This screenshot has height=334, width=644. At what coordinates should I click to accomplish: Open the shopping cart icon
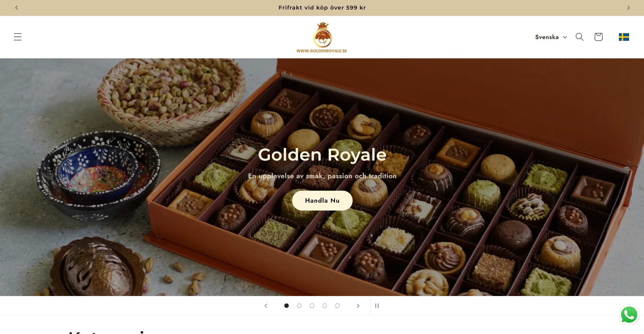coord(599,37)
